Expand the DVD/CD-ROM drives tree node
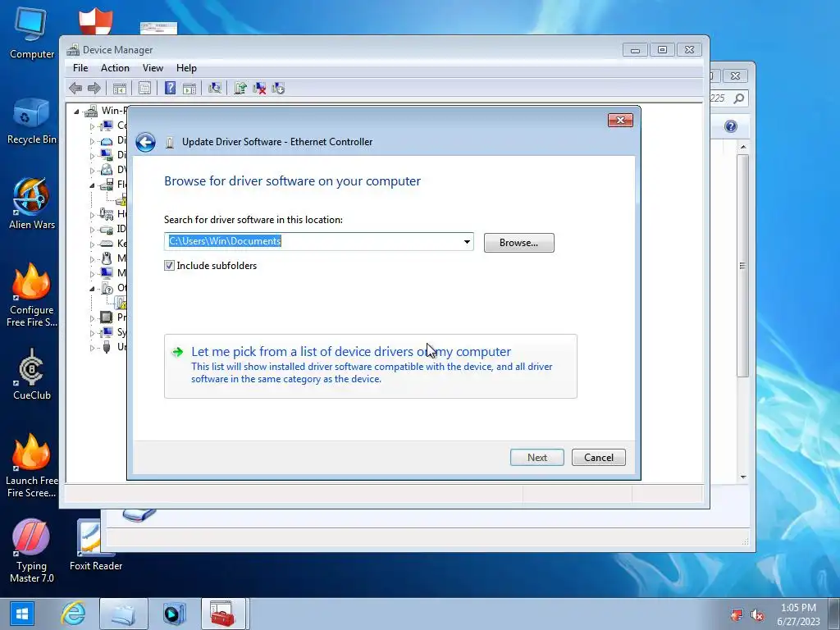 (x=92, y=171)
